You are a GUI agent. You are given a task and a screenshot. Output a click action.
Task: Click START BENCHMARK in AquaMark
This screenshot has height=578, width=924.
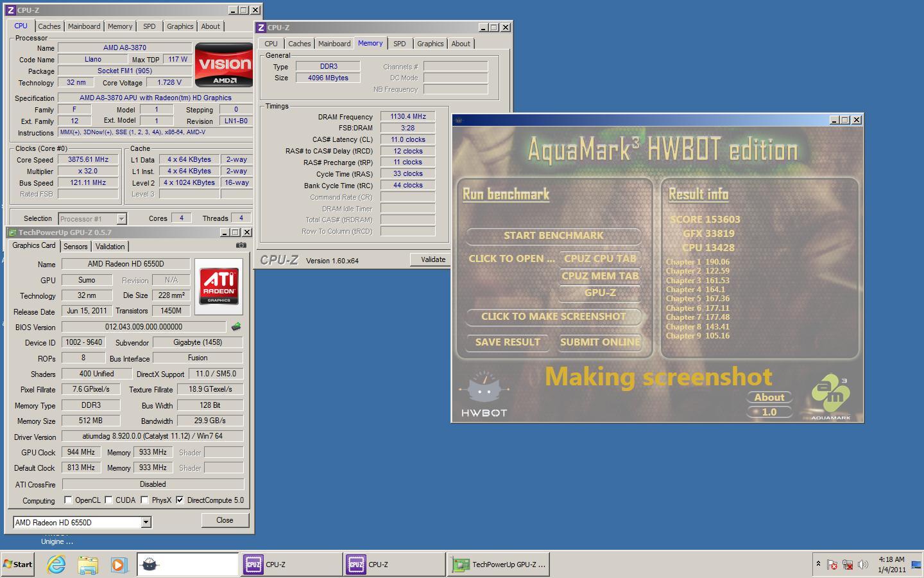[x=553, y=236]
